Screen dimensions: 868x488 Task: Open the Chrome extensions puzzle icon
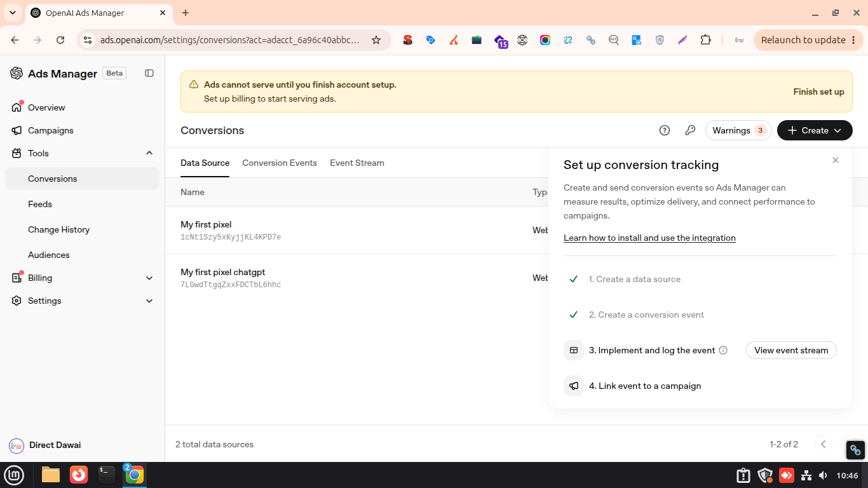pos(705,40)
